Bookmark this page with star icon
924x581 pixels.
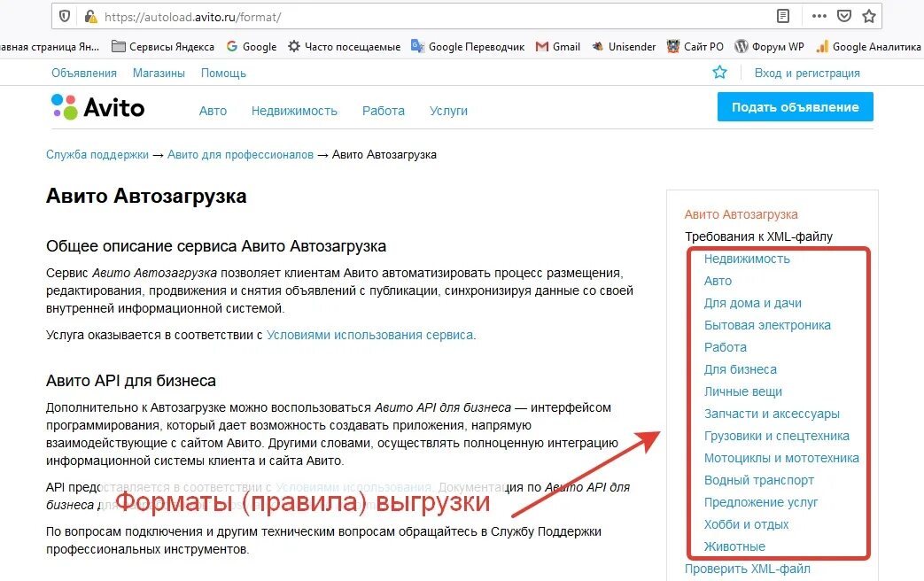(x=868, y=17)
